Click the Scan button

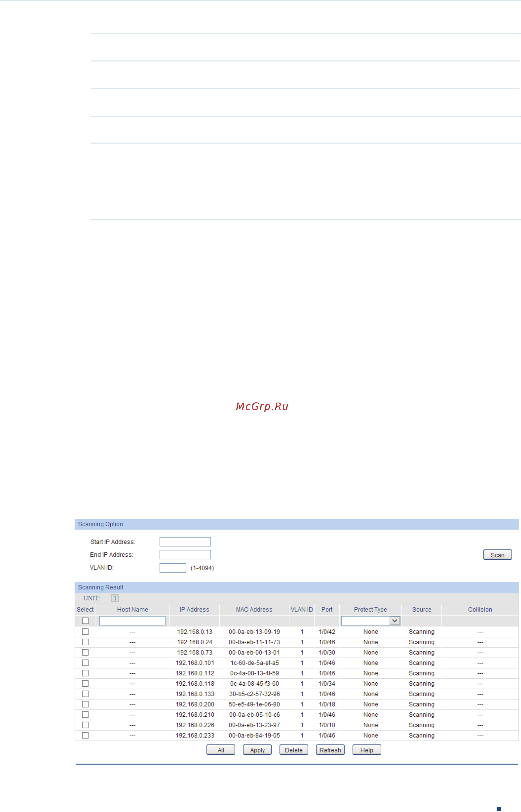point(497,555)
